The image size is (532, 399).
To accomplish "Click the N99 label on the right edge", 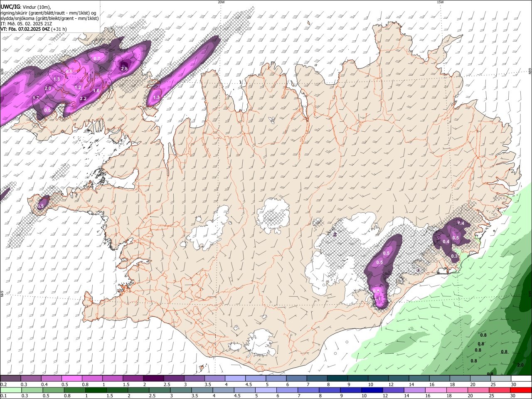I will click(x=530, y=71).
